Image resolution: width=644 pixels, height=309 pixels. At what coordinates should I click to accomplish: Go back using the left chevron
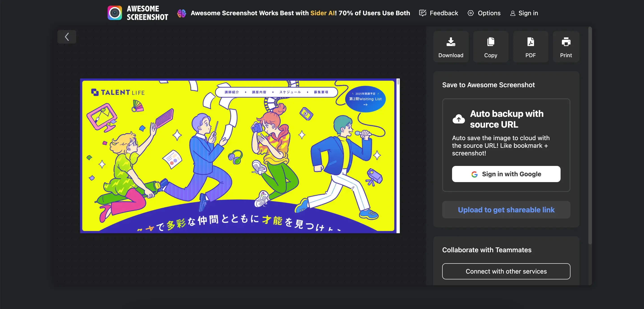click(x=67, y=37)
